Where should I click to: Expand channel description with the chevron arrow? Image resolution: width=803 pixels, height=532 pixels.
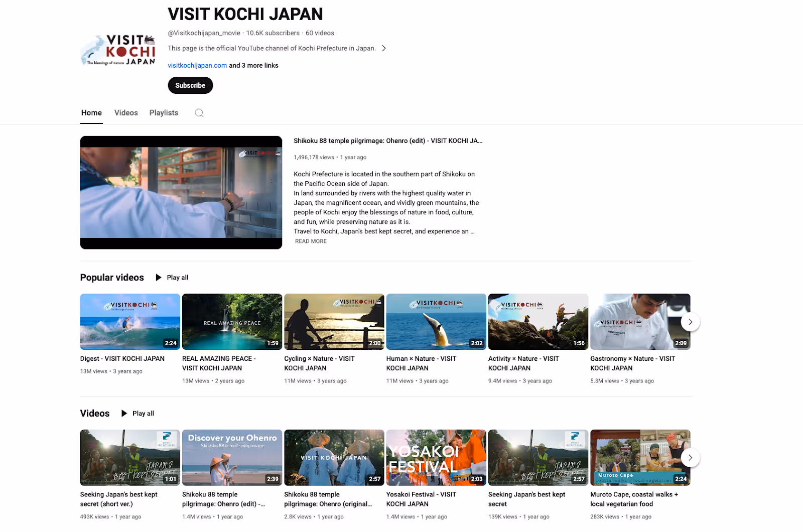pyautogui.click(x=384, y=48)
